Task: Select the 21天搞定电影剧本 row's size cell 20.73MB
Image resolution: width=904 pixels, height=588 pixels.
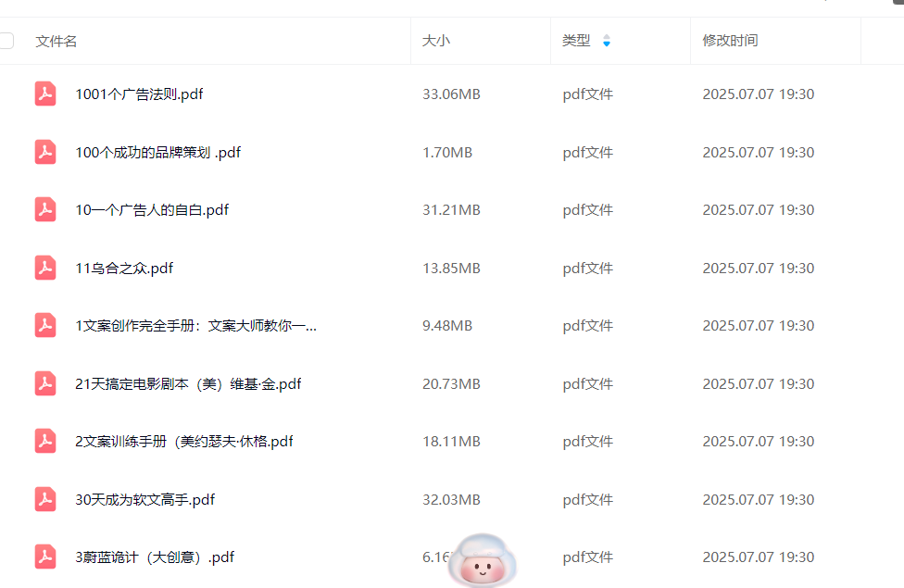Action: point(451,384)
